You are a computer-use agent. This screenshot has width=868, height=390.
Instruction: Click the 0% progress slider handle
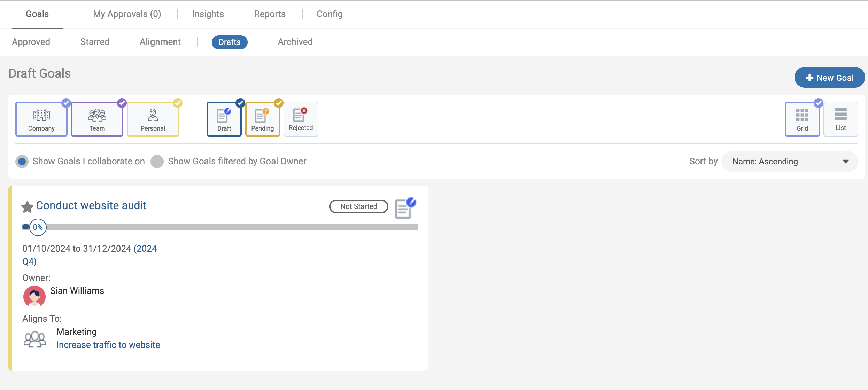38,227
